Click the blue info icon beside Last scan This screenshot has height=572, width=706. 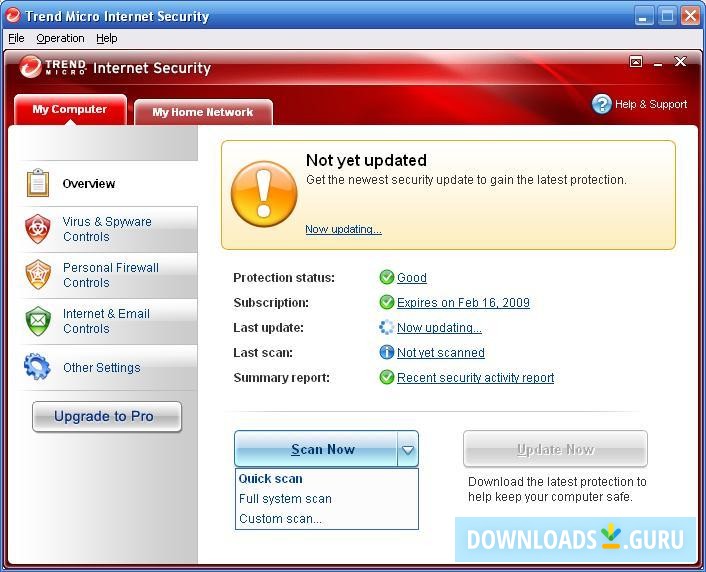pyautogui.click(x=386, y=352)
